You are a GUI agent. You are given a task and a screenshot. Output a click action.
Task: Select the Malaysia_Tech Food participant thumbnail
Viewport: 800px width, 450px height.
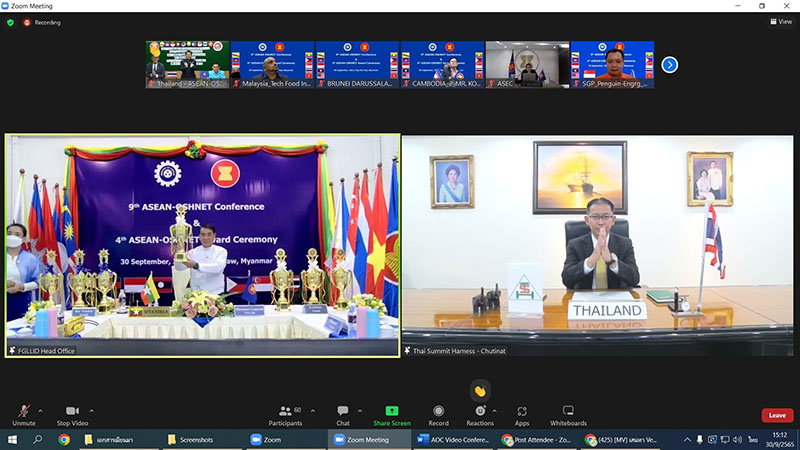pyautogui.click(x=272, y=65)
